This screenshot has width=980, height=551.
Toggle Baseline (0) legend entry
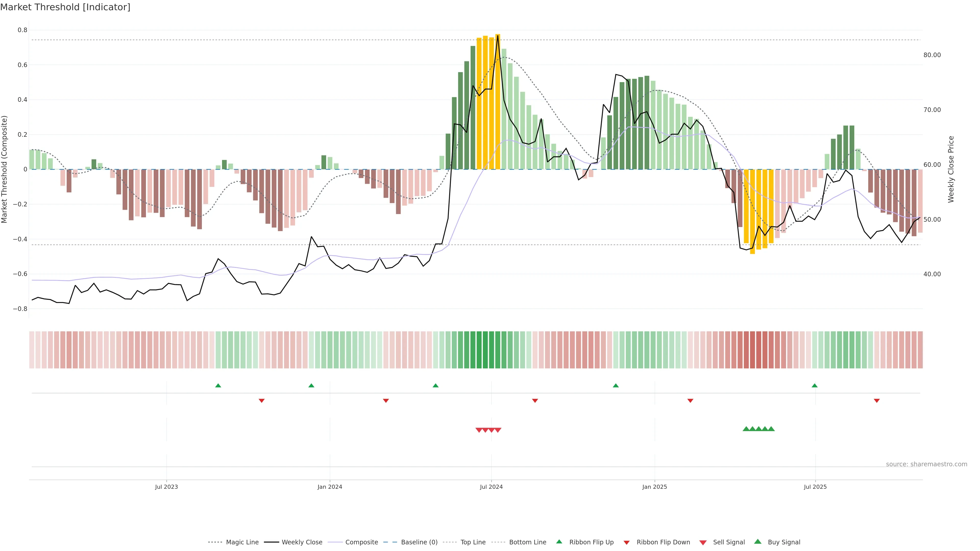pyautogui.click(x=419, y=542)
